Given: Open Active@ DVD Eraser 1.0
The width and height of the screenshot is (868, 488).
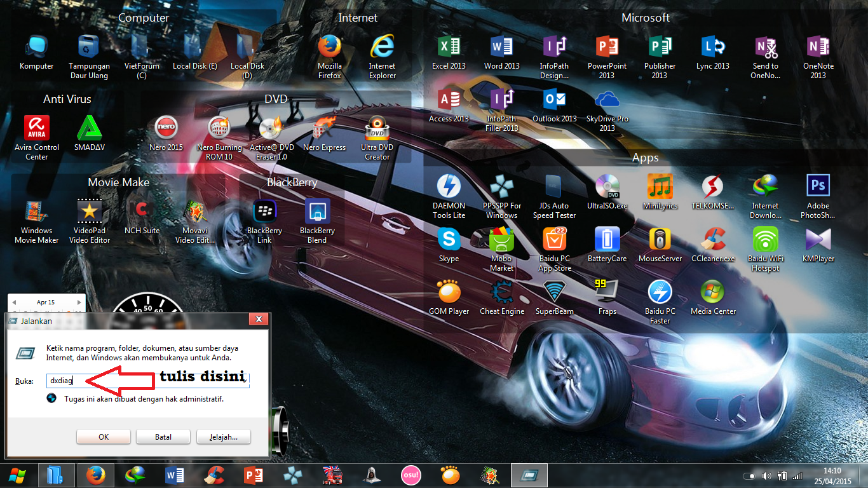Looking at the screenshot, I should [x=272, y=138].
